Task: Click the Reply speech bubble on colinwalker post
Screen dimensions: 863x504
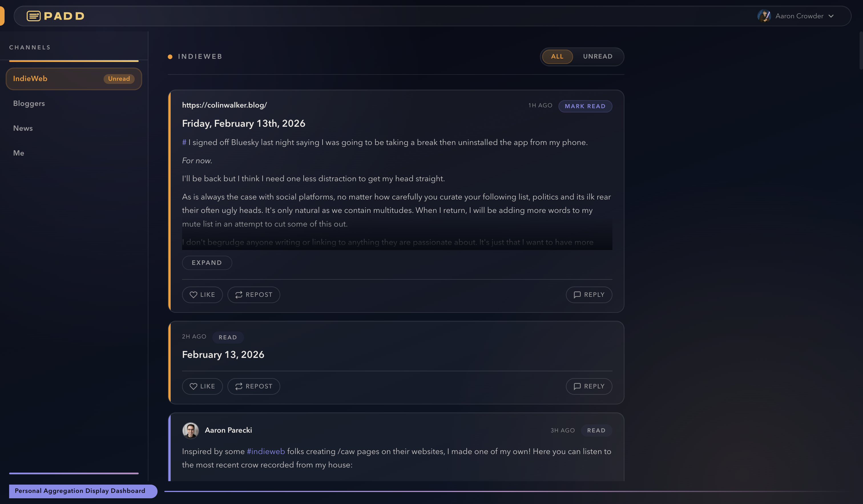Action: pos(577,295)
